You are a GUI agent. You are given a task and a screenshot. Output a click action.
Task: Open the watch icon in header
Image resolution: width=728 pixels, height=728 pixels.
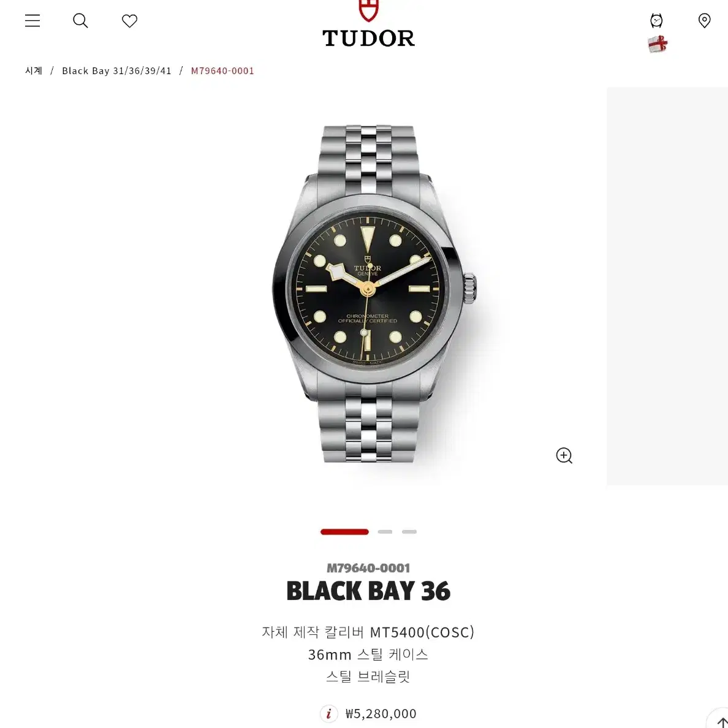pyautogui.click(x=656, y=20)
